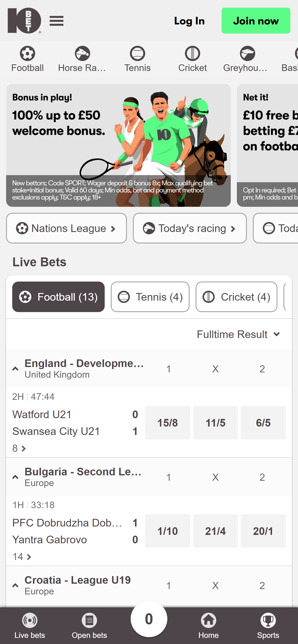
Task: Open the Live bets icon in bottom bar
Action: click(30, 621)
